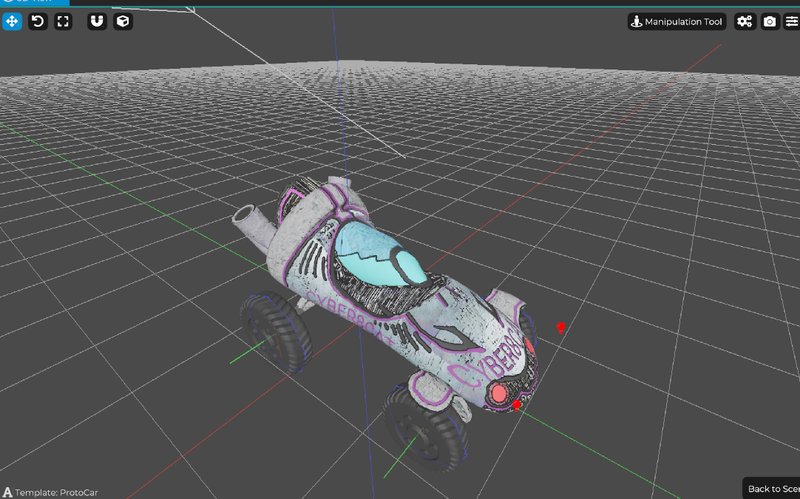Click the camera icon in the viewport toolbar
This screenshot has width=800, height=499.
point(770,21)
